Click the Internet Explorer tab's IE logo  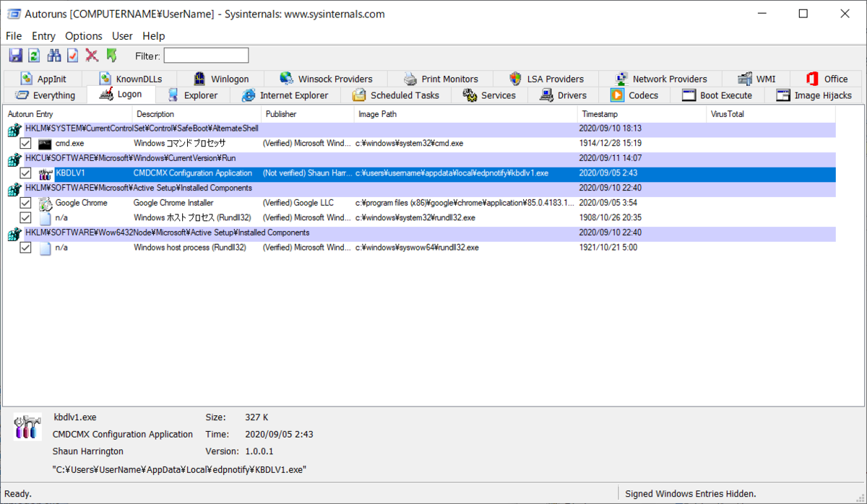click(249, 95)
